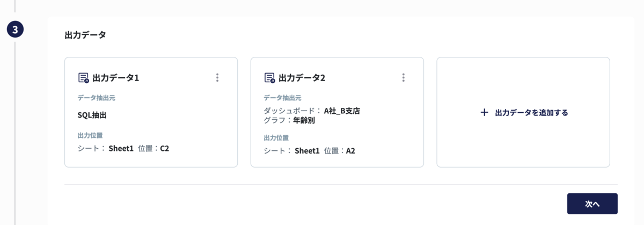
Task: Click the A社_B支店 dashboard name
Action: (x=342, y=111)
